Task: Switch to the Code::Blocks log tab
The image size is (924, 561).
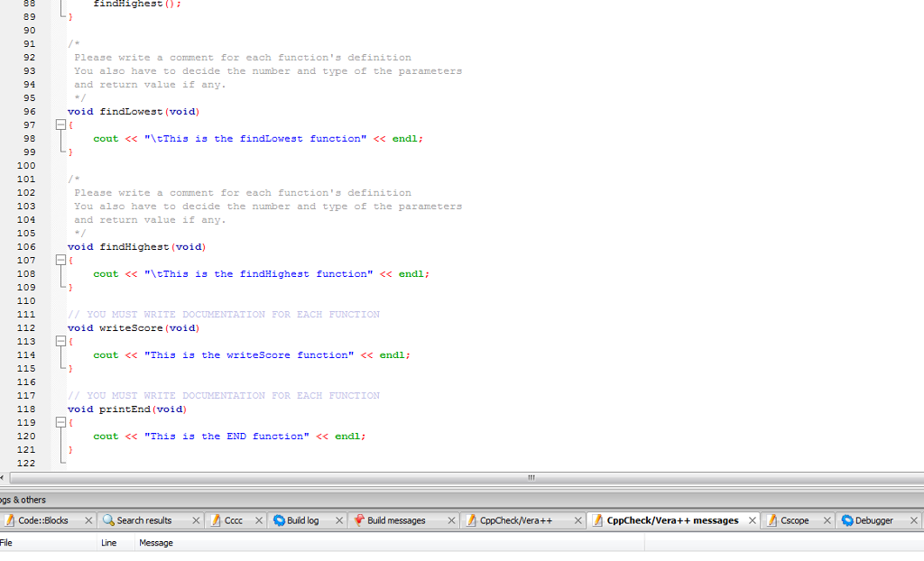Action: [43, 520]
